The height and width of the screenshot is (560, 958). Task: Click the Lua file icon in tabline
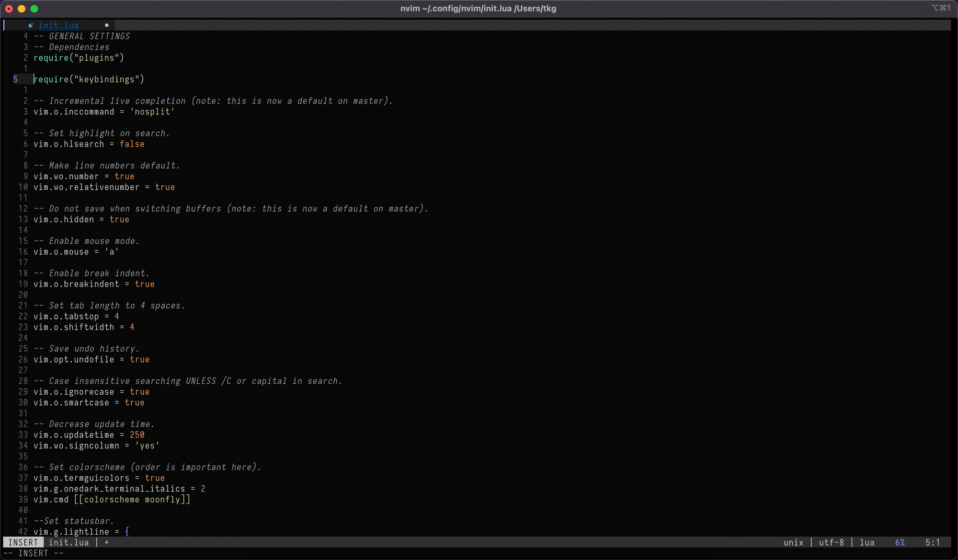click(31, 25)
